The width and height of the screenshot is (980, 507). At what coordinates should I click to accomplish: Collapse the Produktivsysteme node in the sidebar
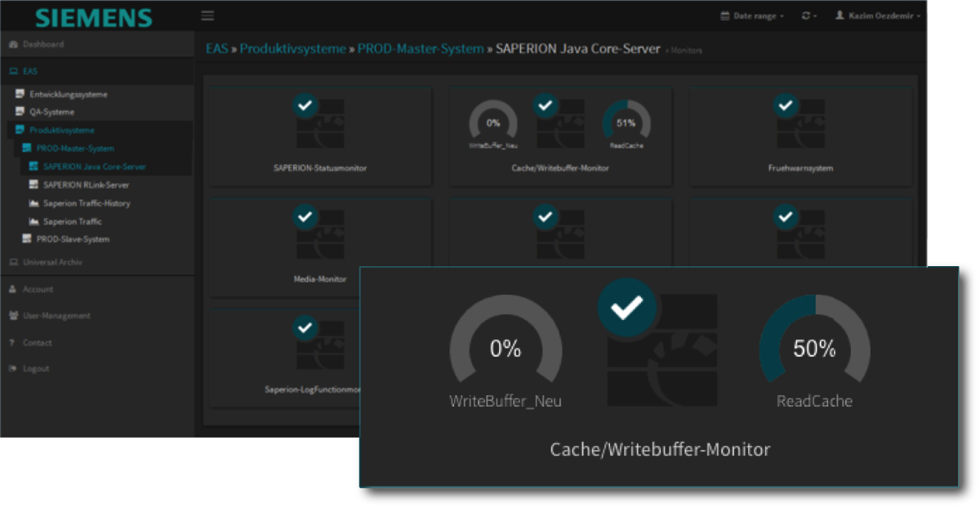click(61, 130)
